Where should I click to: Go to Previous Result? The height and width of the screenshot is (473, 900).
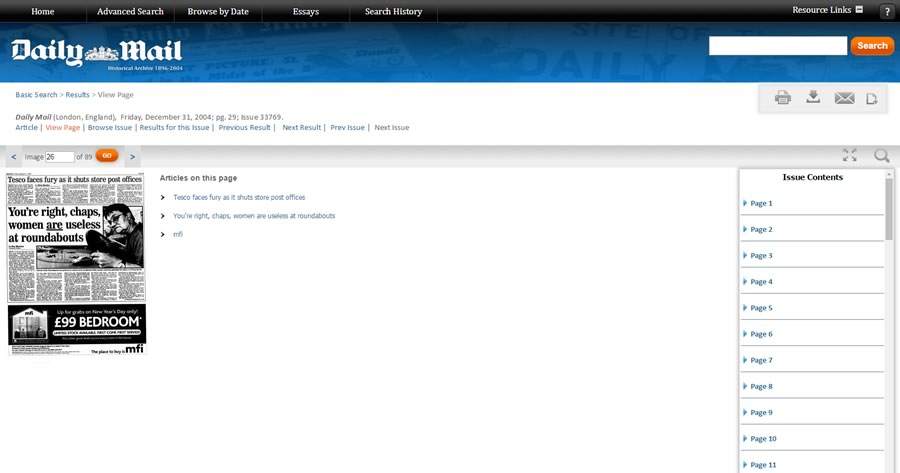(245, 127)
